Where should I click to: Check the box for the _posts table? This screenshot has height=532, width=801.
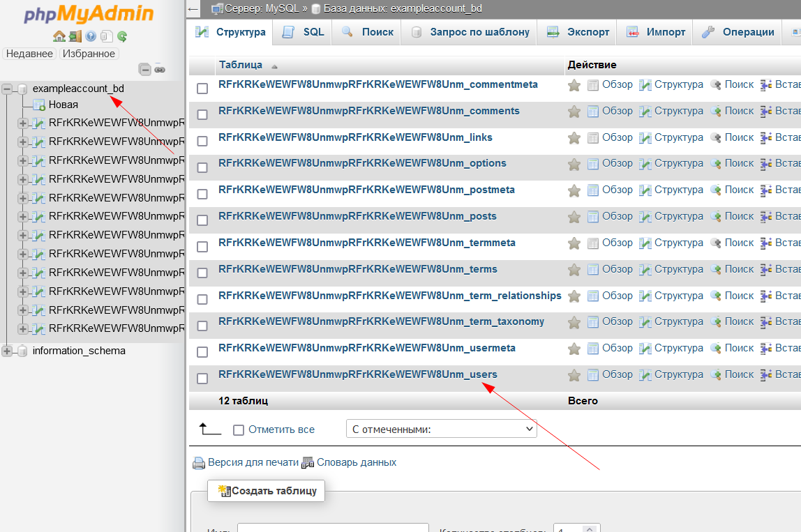click(202, 220)
